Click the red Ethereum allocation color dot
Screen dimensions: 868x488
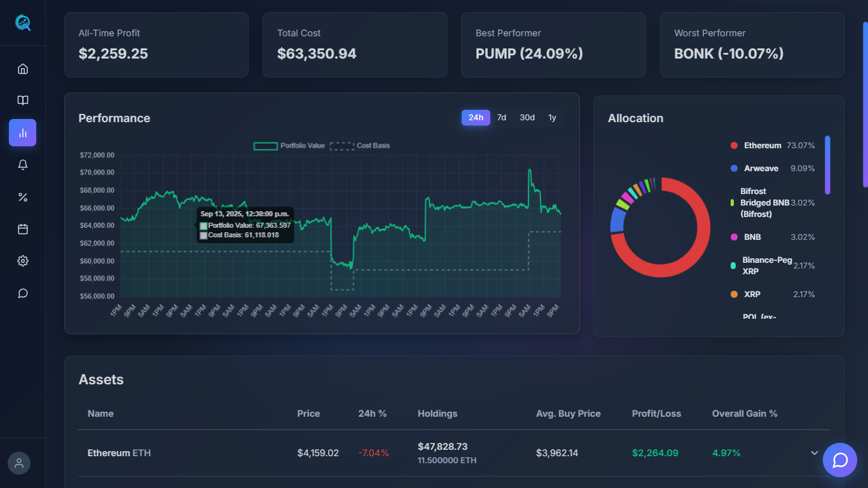click(734, 146)
